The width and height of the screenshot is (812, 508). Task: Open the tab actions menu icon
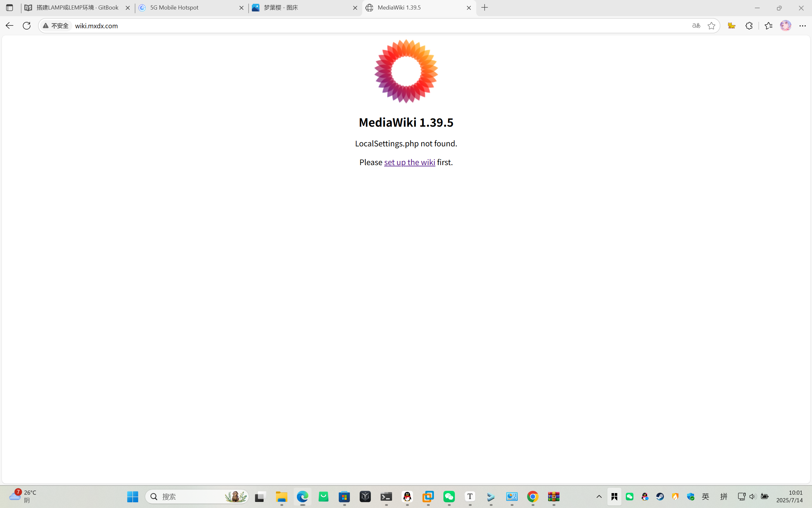[10, 8]
